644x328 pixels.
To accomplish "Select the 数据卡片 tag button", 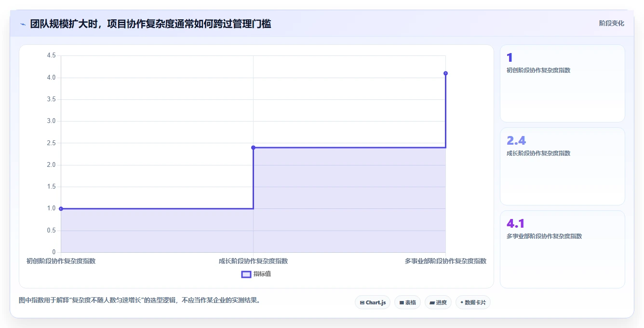I will coord(473,302).
